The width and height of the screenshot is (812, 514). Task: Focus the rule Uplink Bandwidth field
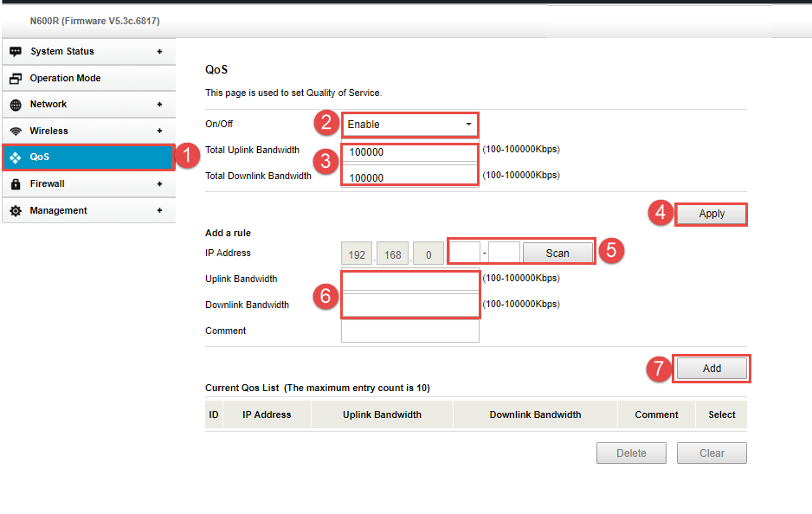(x=410, y=280)
